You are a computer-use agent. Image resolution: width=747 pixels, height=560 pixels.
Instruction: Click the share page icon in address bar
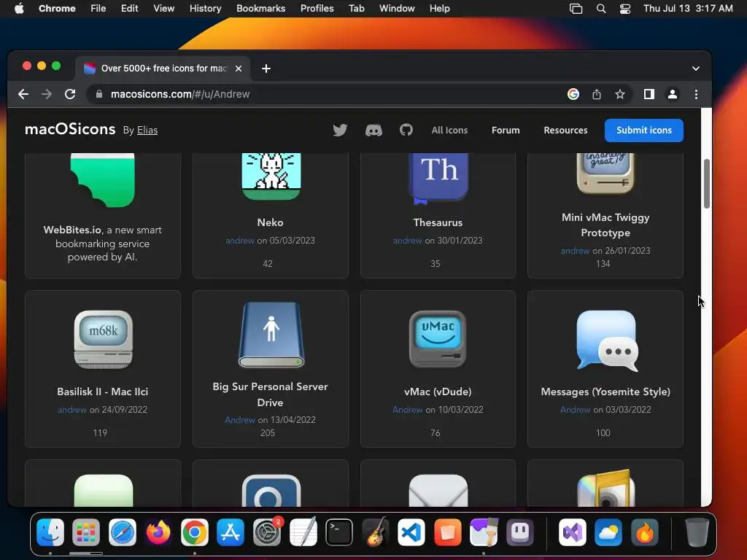(x=597, y=94)
